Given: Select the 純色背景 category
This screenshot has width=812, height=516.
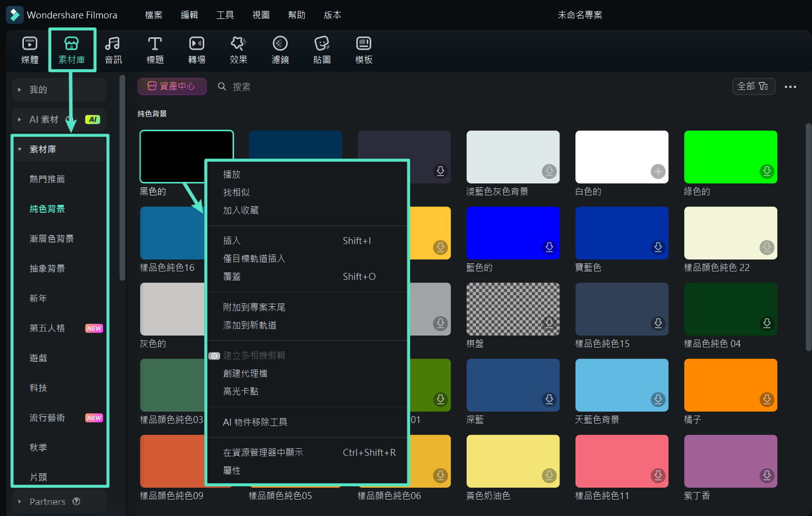Looking at the screenshot, I should coord(47,209).
